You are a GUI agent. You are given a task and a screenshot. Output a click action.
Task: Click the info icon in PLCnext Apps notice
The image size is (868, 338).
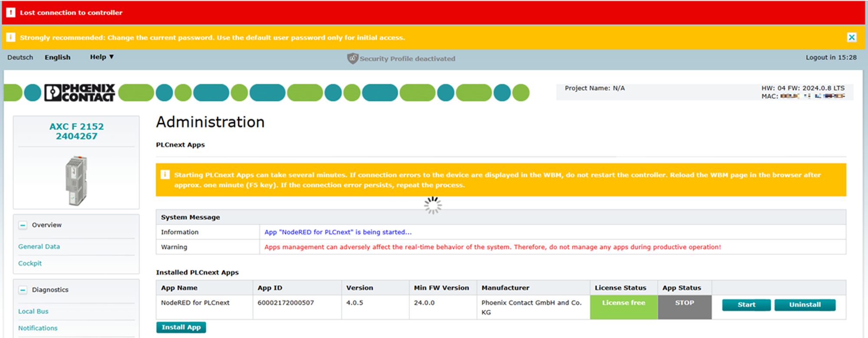(x=165, y=175)
